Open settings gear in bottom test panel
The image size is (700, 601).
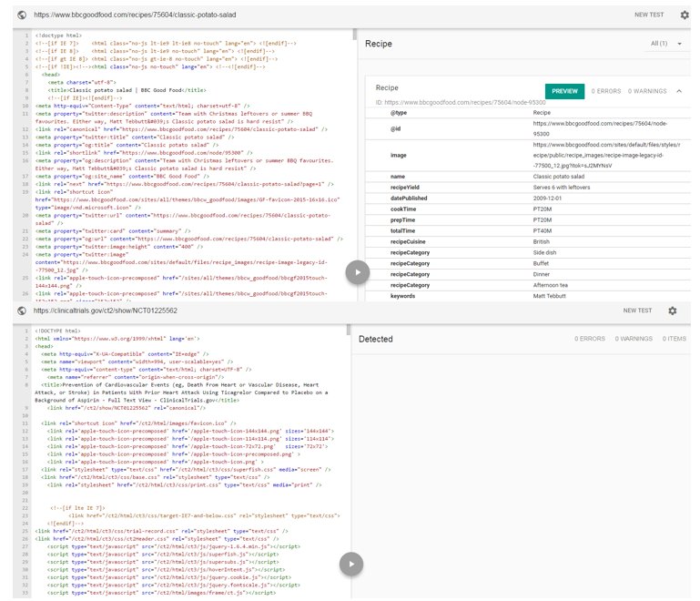tap(673, 311)
